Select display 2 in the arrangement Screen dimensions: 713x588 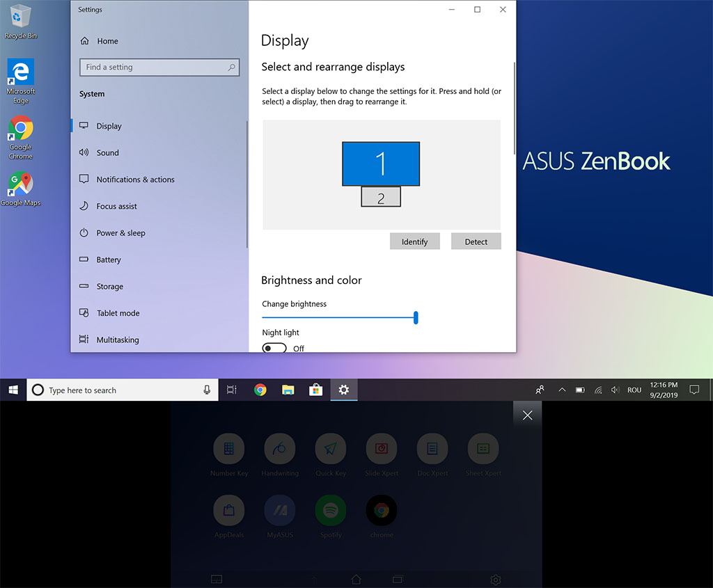(x=381, y=197)
